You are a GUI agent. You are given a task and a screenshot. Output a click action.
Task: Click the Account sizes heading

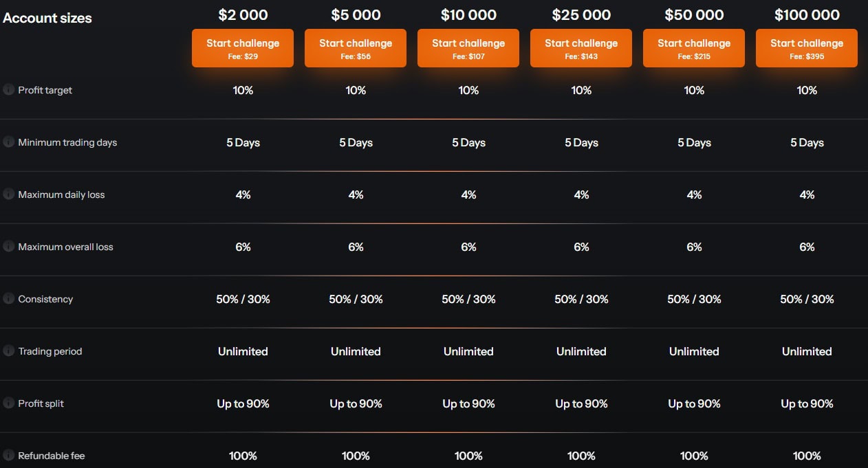coord(47,19)
